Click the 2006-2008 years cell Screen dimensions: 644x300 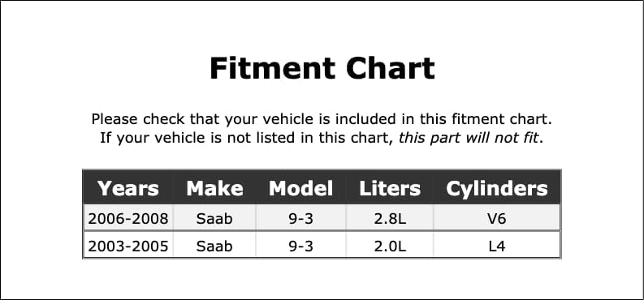[x=128, y=219]
